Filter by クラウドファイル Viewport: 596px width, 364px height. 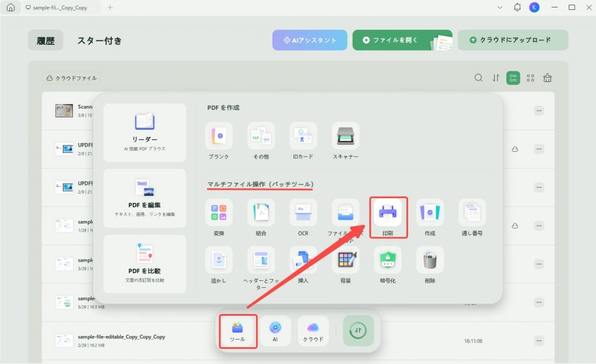72,78
